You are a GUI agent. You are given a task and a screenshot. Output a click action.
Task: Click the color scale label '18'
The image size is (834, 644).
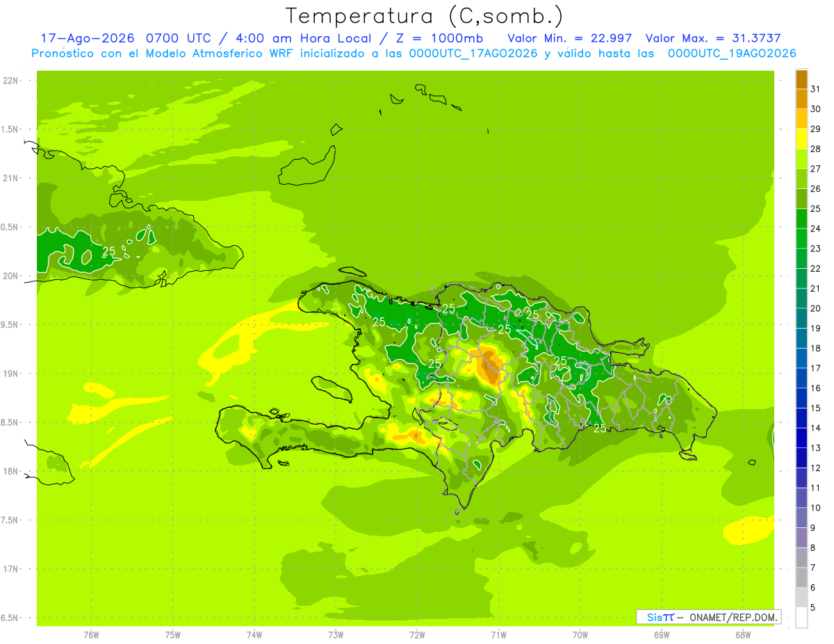[815, 348]
